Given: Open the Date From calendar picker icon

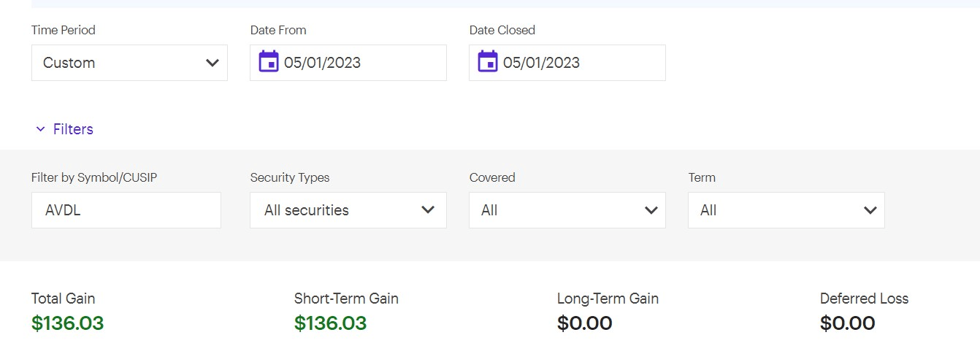Looking at the screenshot, I should (269, 62).
